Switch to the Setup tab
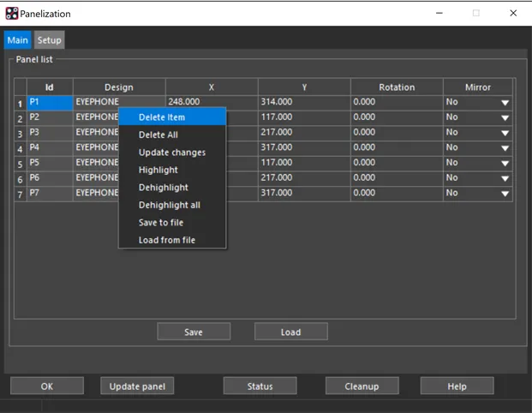Image resolution: width=532 pixels, height=413 pixels. pyautogui.click(x=49, y=40)
